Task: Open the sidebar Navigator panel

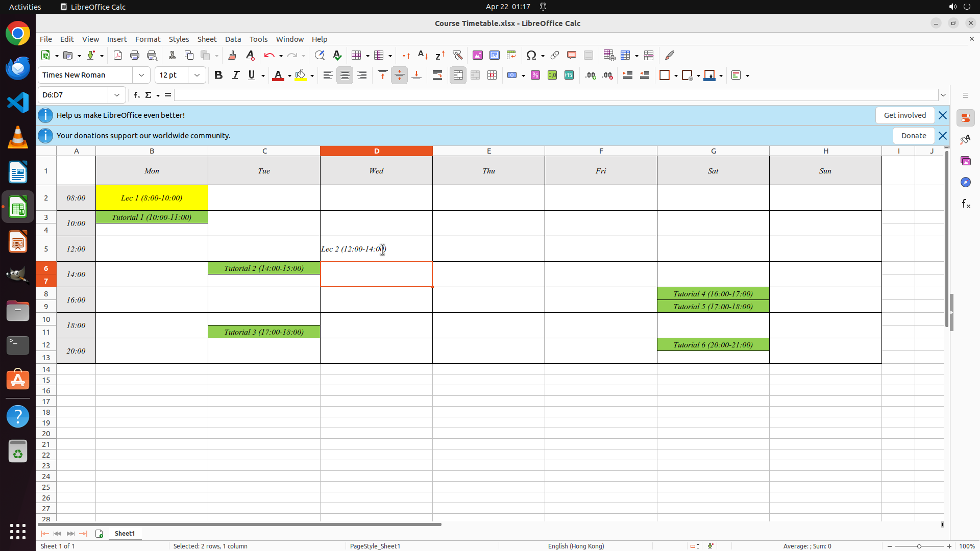Action: point(966,182)
